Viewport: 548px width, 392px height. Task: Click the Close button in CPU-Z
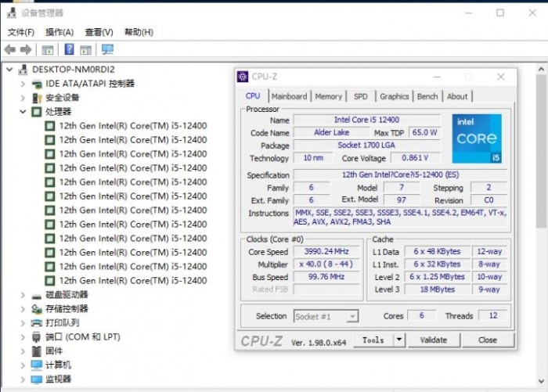point(488,340)
